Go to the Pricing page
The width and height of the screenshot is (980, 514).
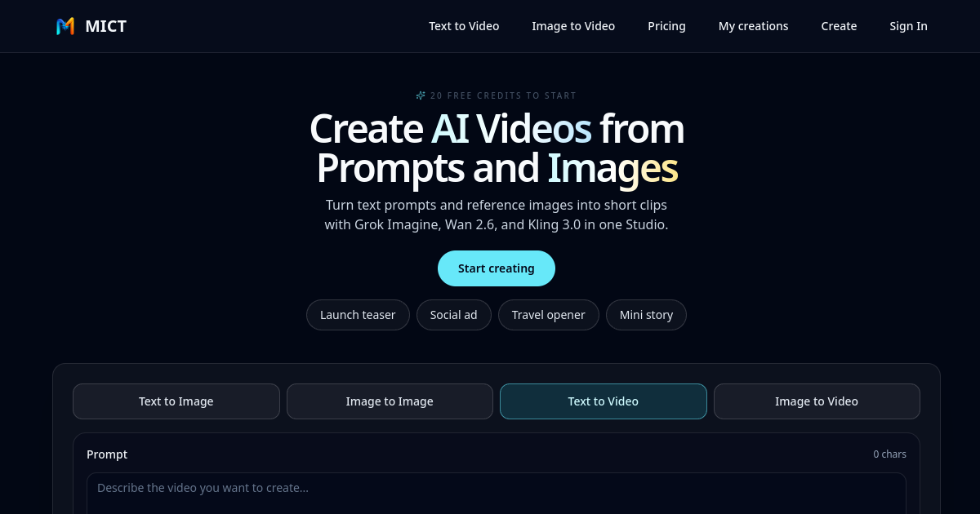pyautogui.click(x=666, y=26)
